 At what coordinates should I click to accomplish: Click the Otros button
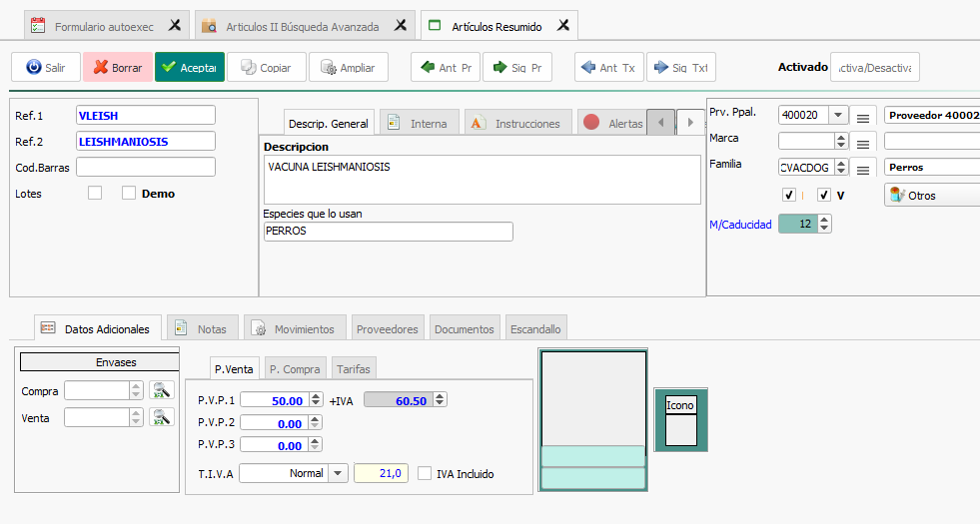[932, 195]
